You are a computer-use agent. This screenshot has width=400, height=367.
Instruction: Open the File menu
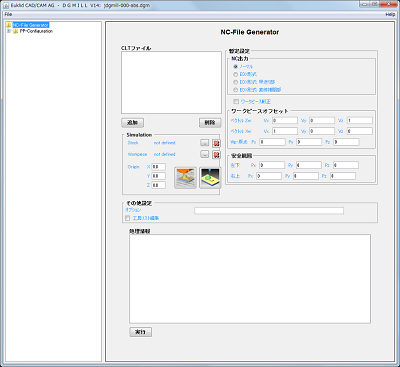[x=8, y=14]
